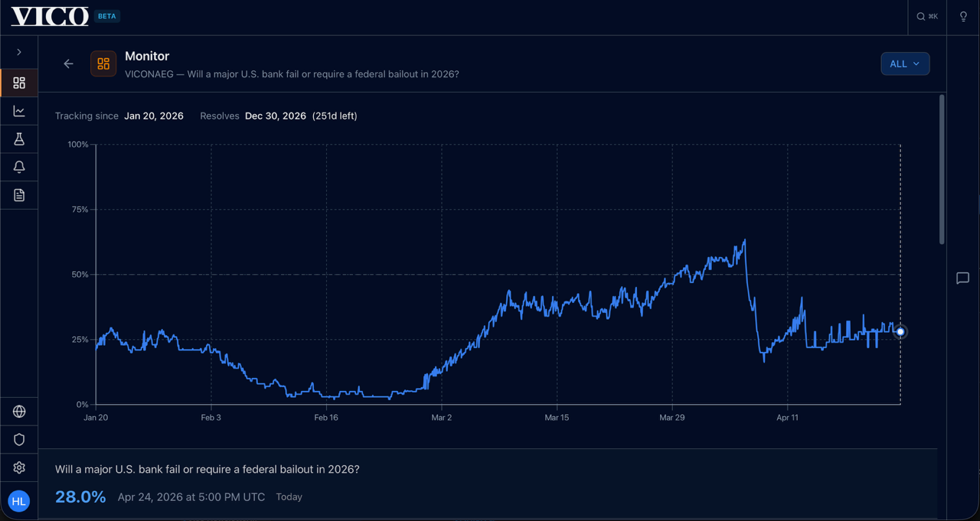Click the Monitor page title
Viewport: 980px width, 521px height.
147,56
